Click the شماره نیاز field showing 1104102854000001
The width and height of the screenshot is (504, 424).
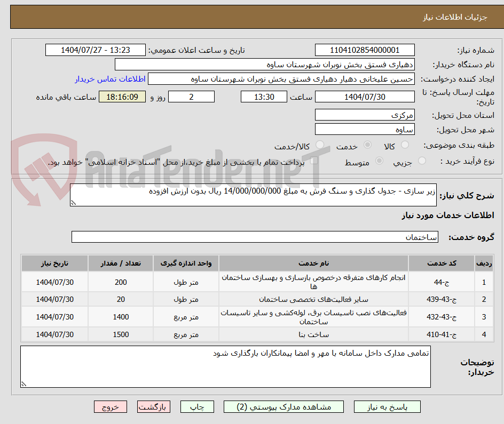(365, 49)
